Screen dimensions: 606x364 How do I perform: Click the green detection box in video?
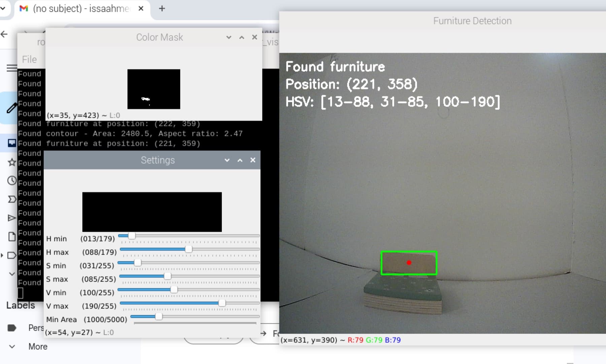click(x=409, y=263)
